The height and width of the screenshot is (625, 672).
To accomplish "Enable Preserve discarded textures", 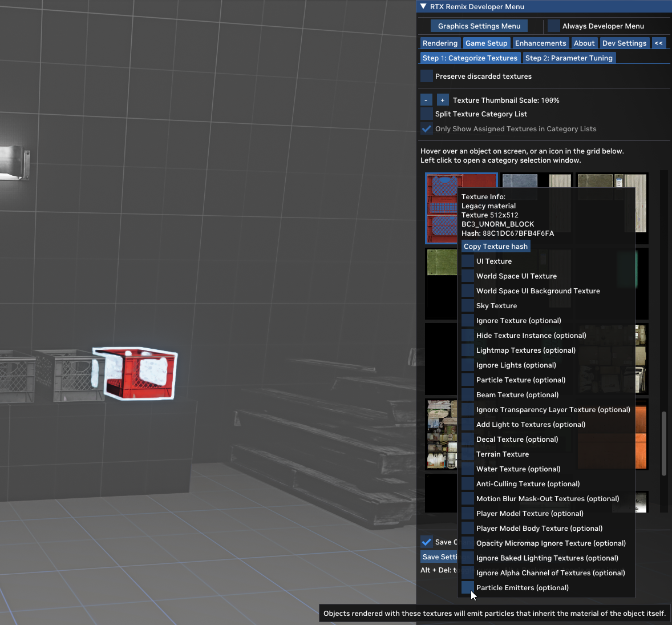I will (427, 75).
